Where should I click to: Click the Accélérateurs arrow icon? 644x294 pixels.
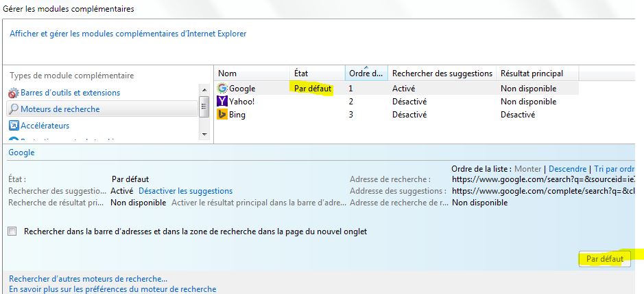pyautogui.click(x=14, y=126)
